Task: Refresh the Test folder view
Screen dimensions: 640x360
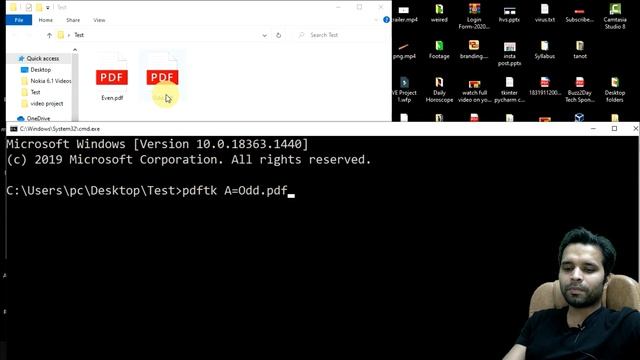Action: point(278,36)
